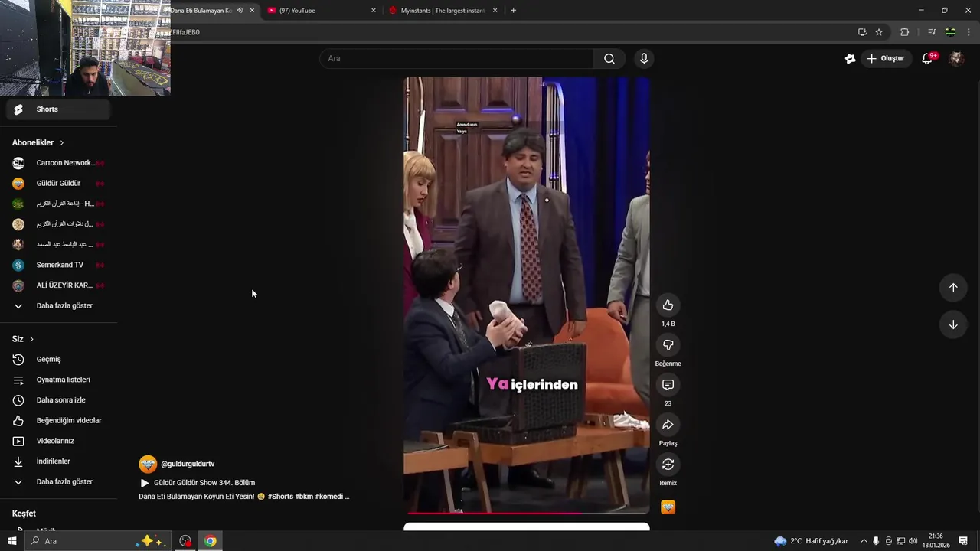Open the taskbar clock 21:36

tap(936, 541)
